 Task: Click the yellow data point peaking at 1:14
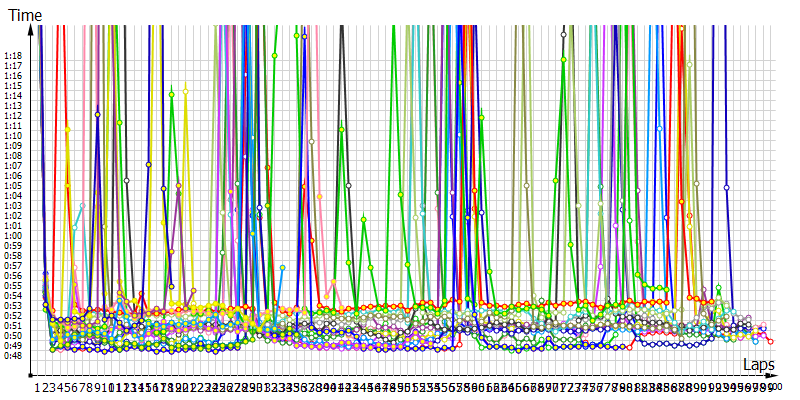[x=186, y=90]
